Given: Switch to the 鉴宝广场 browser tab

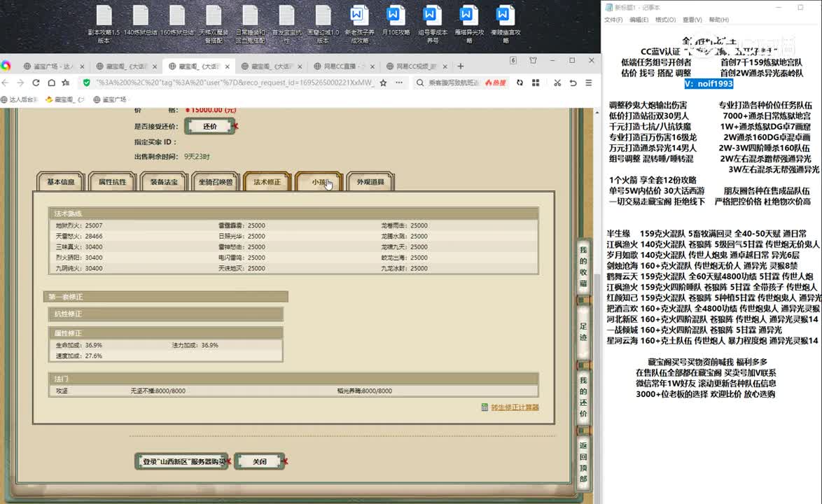Looking at the screenshot, I should pos(53,66).
